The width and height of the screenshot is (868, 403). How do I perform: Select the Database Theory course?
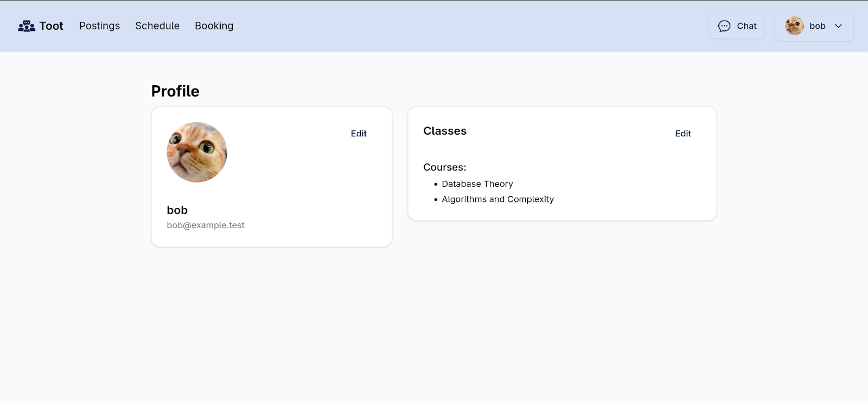click(477, 184)
